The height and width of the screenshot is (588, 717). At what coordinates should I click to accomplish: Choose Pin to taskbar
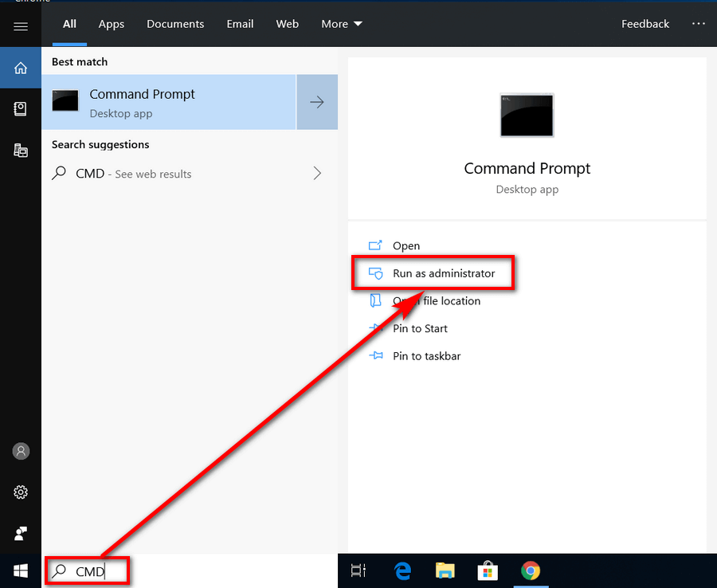pos(415,355)
